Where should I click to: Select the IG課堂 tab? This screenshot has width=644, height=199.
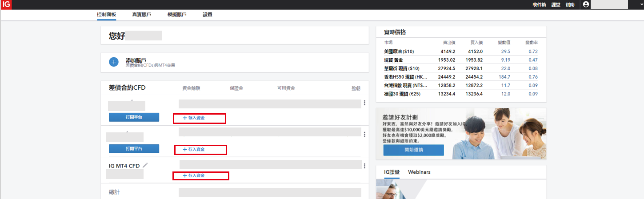(x=392, y=172)
